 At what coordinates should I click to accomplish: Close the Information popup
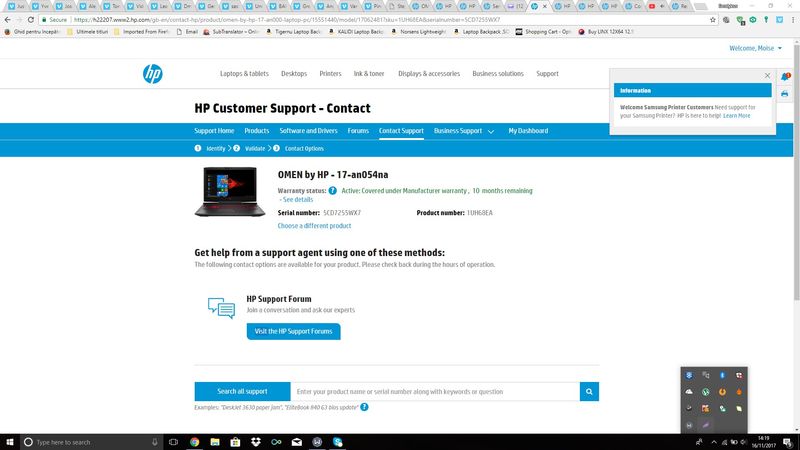[x=767, y=76]
